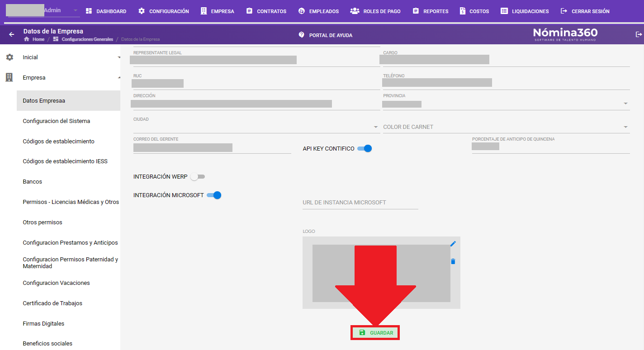This screenshot has height=350, width=644.
Task: Click the PORCENTAJE DE ANTICIPO DE QUINCENA field
Action: click(x=551, y=147)
